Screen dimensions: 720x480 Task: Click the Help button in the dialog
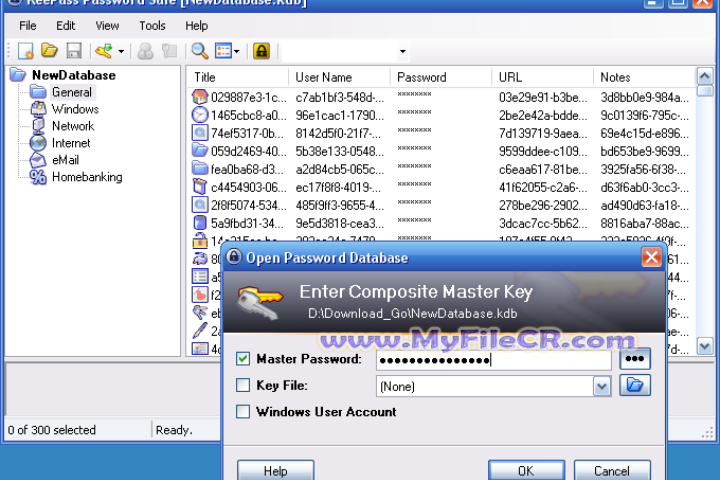tap(276, 470)
